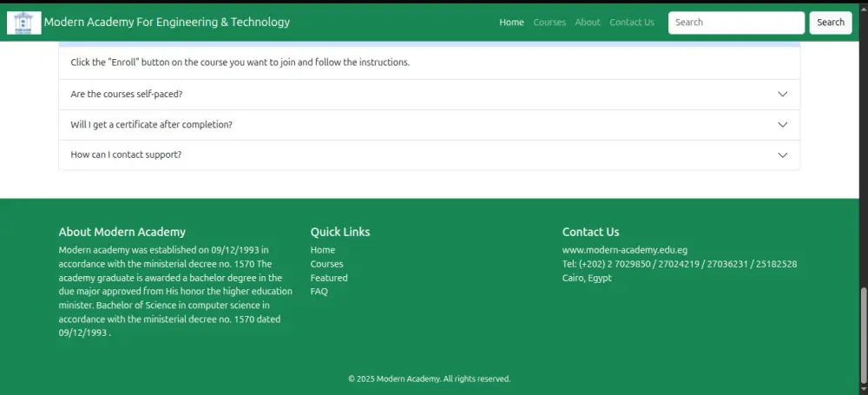Click the About Modern Academy footer heading

pyautogui.click(x=122, y=232)
